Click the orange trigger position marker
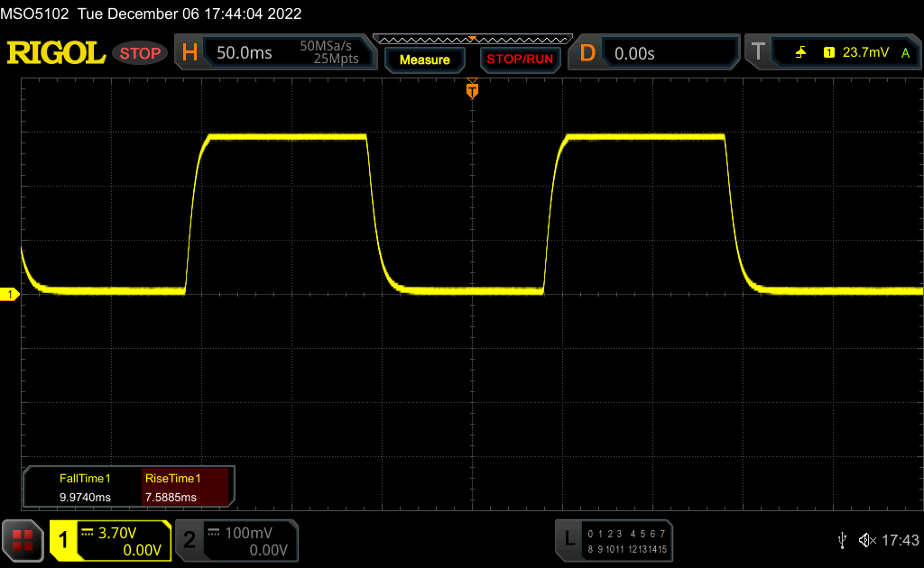This screenshot has height=568, width=924. point(472,89)
